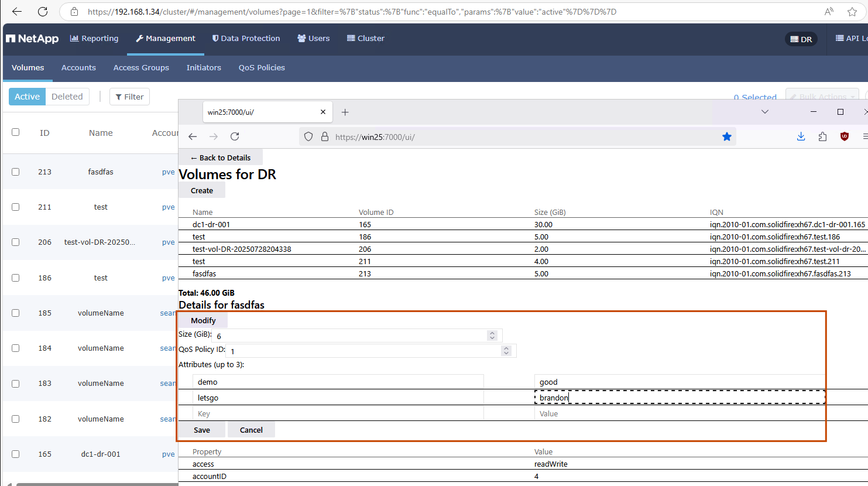The image size is (868, 486).
Task: Switch to the QoS Policies tab
Action: pyautogui.click(x=262, y=68)
